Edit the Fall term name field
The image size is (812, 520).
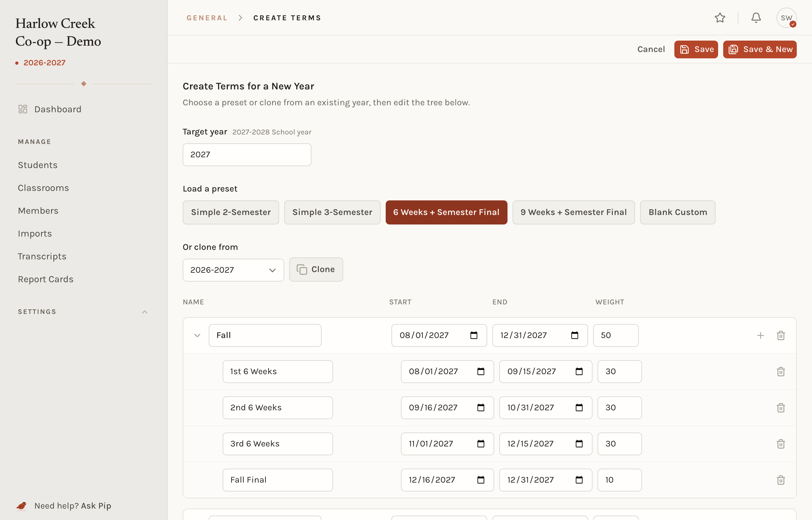265,335
